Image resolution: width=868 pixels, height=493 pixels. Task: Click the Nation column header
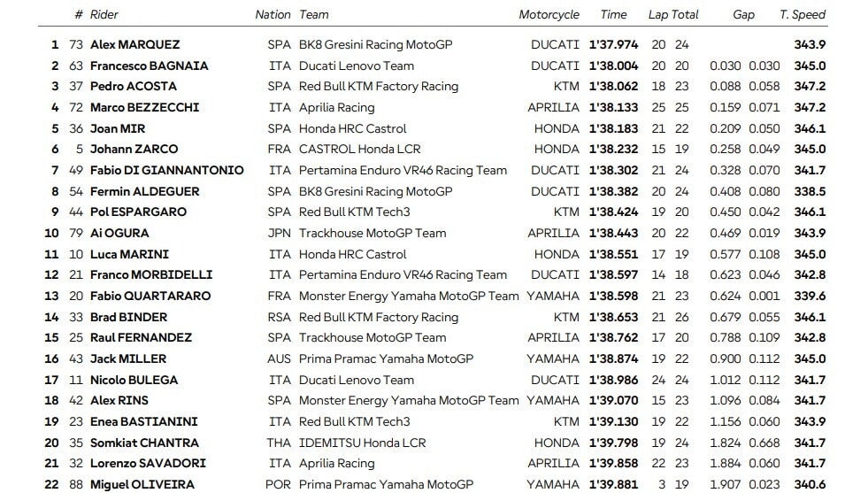(x=273, y=14)
